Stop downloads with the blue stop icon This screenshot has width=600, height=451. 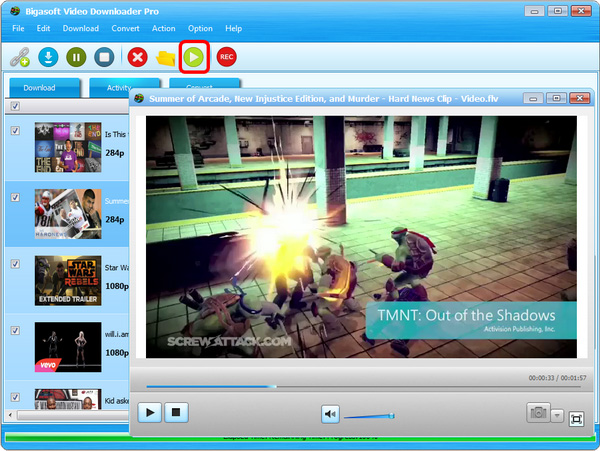point(104,57)
